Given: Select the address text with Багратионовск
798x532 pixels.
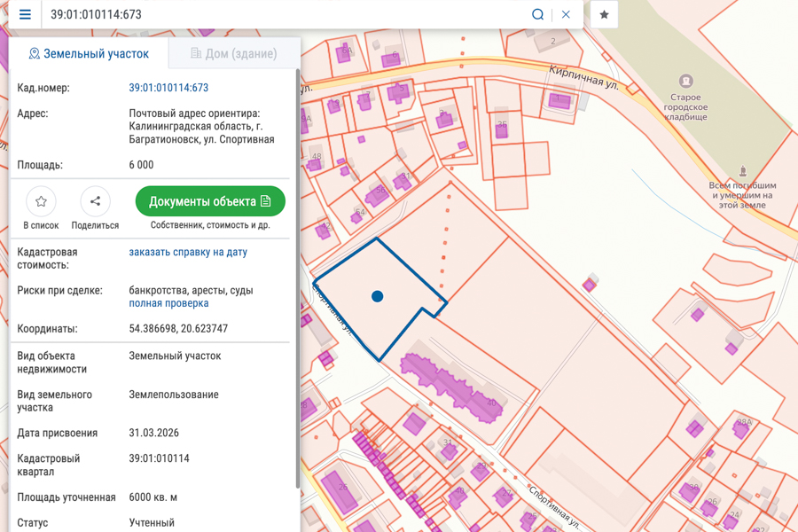Looking at the screenshot, I should (x=201, y=126).
